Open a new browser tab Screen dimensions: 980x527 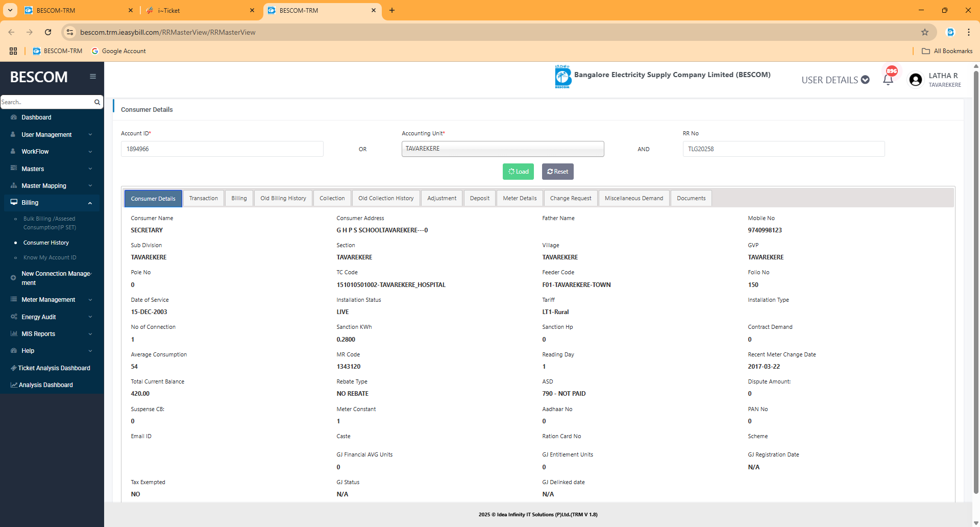tap(392, 10)
